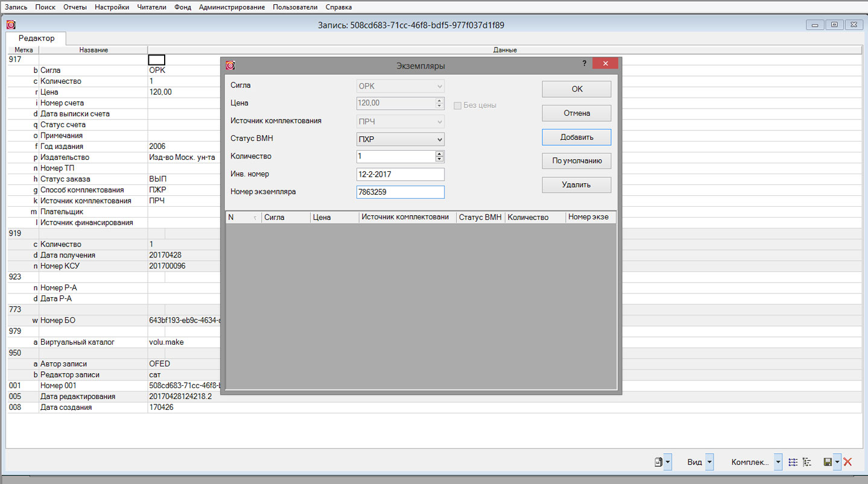Toggle the Без цены checkbox
Viewport: 868px width, 484px height.
pyautogui.click(x=457, y=105)
